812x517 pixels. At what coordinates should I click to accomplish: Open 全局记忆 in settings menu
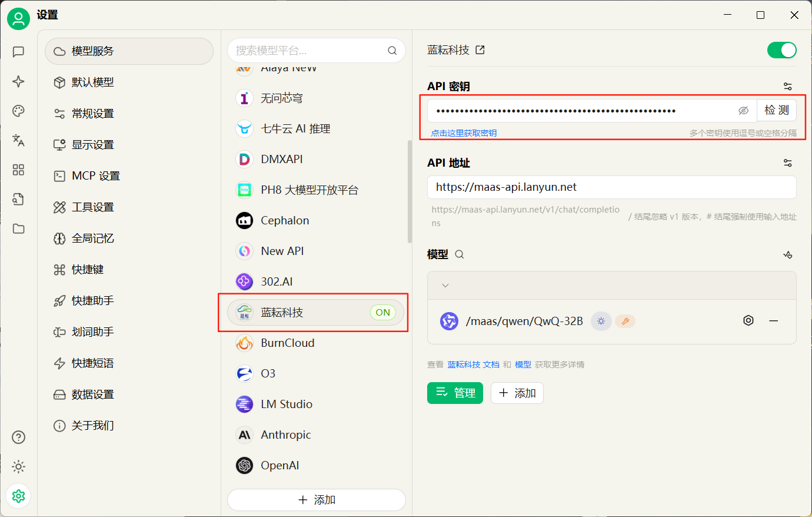pos(129,238)
